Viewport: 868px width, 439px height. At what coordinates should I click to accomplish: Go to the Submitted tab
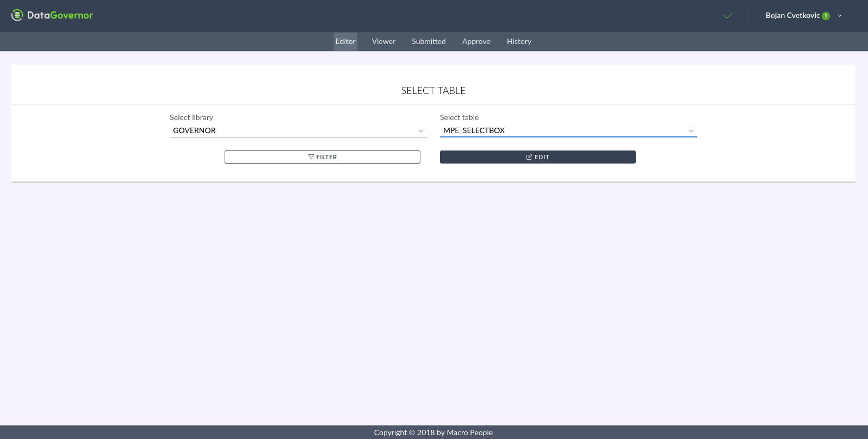[x=429, y=41]
